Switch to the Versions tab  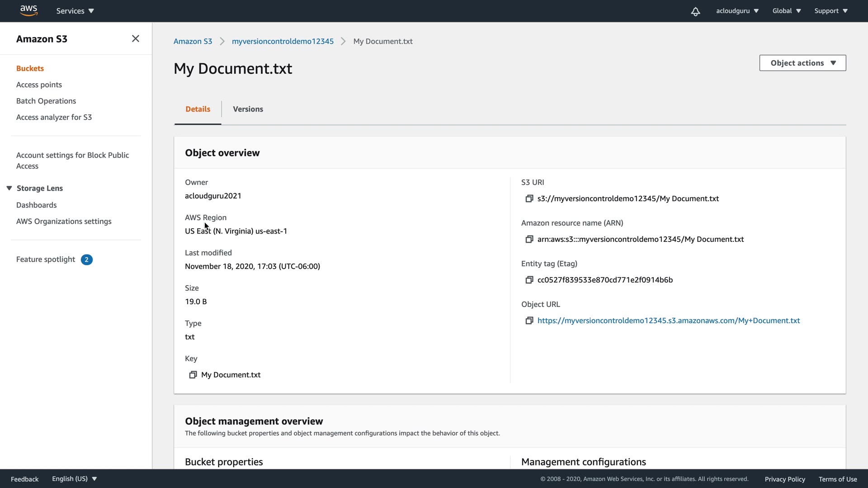248,109
